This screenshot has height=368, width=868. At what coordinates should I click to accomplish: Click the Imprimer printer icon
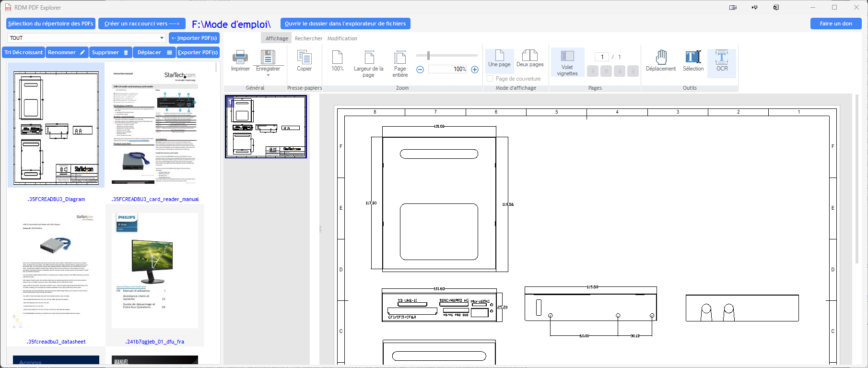[240, 58]
